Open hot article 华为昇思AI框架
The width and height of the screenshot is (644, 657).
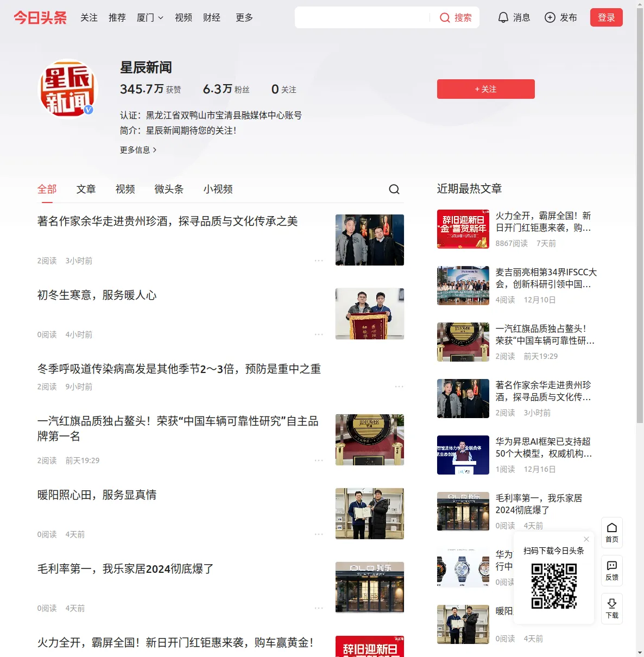(x=544, y=448)
